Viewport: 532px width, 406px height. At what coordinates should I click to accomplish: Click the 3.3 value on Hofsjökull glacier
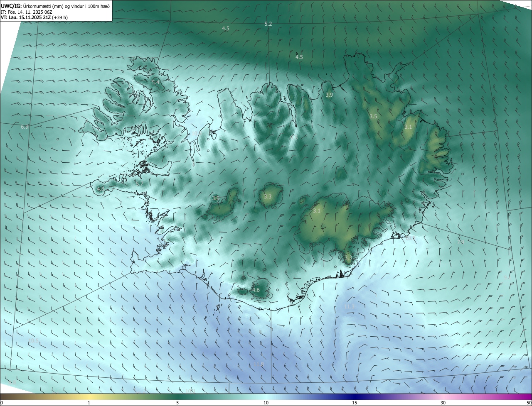tap(268, 197)
